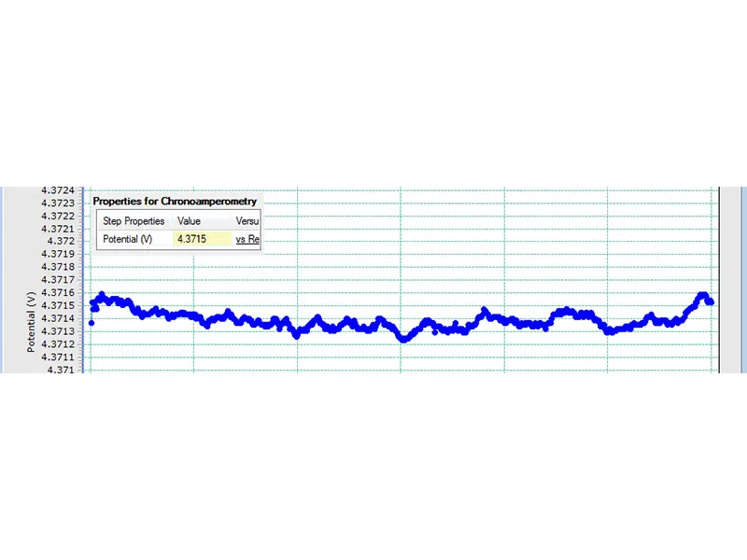Click the 4.3715 tick label on y-axis

[x=58, y=305]
